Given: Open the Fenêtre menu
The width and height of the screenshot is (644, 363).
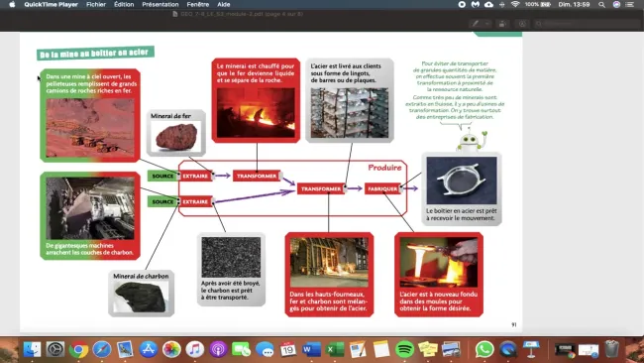Looking at the screenshot, I should pyautogui.click(x=197, y=5).
